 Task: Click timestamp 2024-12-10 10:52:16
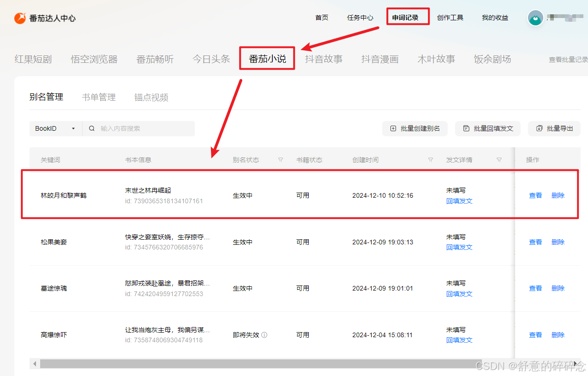(x=383, y=195)
